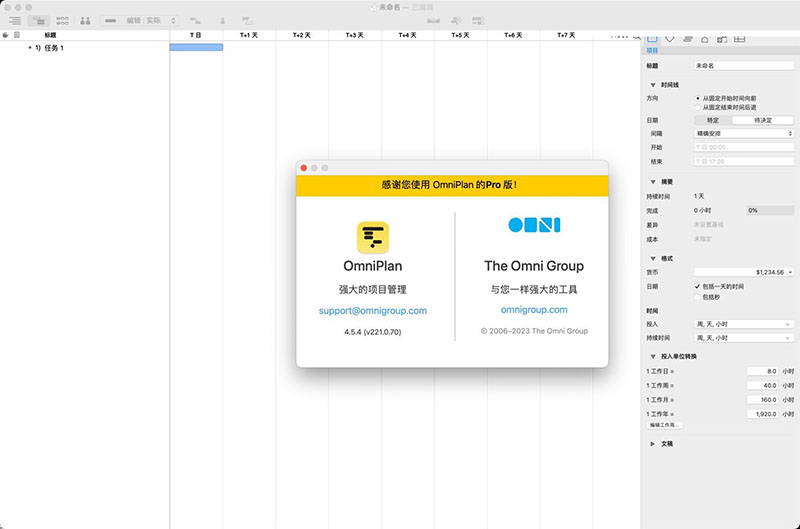Select the Task inspector stacked icon
The image size is (800, 529).
coord(687,39)
